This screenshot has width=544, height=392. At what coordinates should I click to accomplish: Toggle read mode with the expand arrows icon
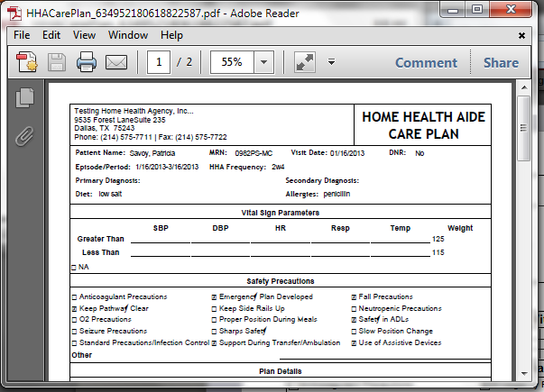(304, 62)
